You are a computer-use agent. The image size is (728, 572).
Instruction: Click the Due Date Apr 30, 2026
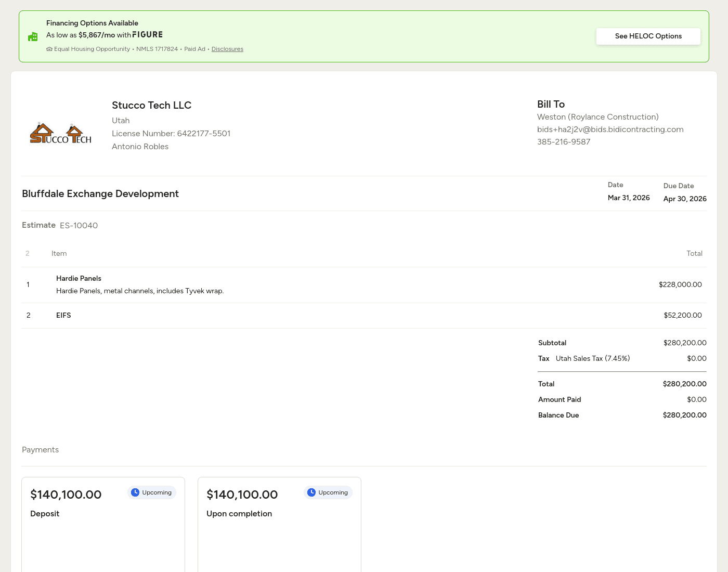point(684,199)
